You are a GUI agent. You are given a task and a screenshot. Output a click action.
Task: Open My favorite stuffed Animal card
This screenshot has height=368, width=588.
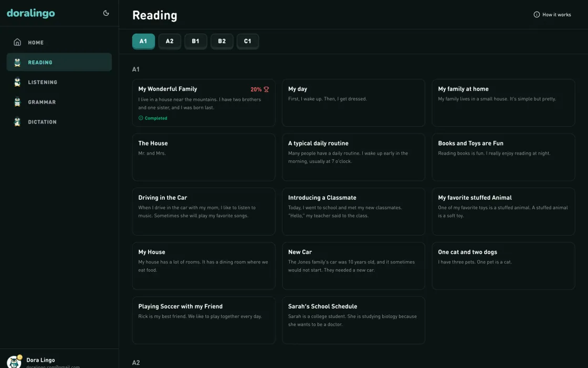(x=503, y=211)
